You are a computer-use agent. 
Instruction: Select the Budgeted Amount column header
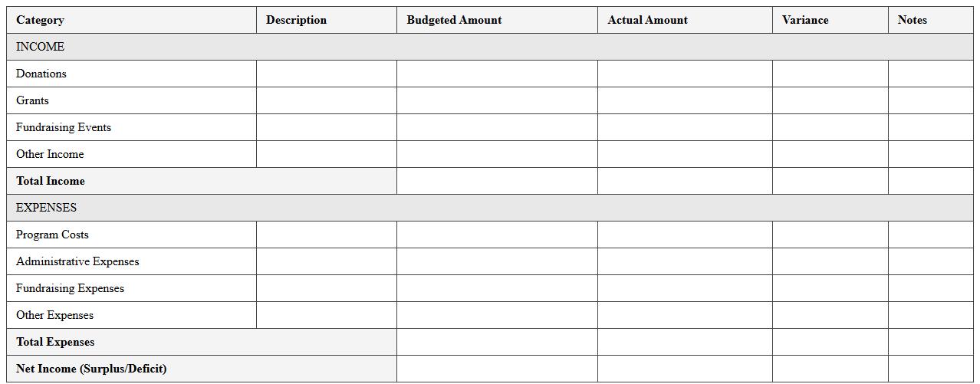[x=454, y=20]
